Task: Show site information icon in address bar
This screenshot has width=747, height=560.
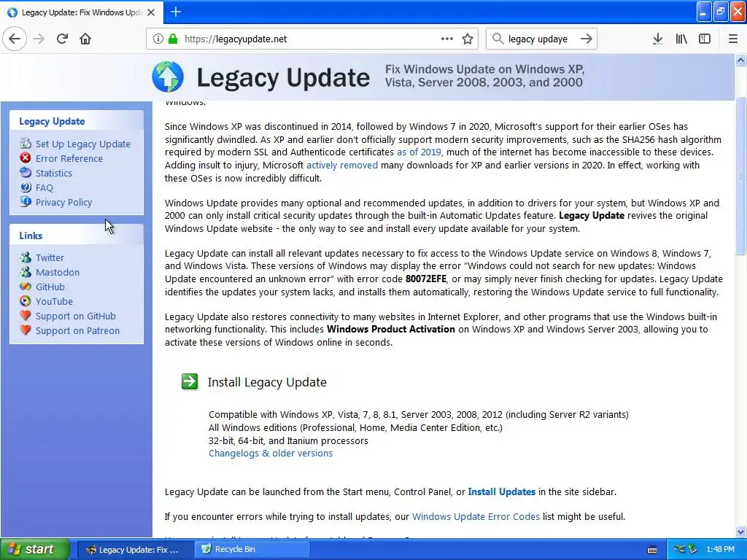Action: 158,39
